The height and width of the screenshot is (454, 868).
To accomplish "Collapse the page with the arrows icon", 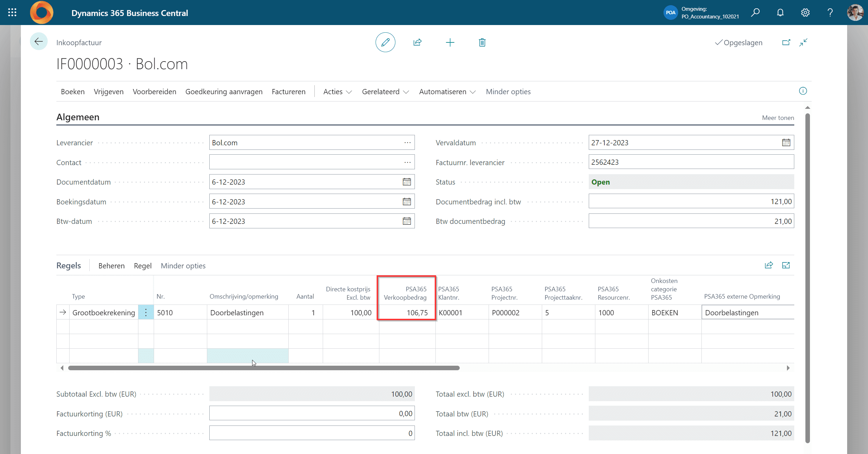I will pyautogui.click(x=803, y=42).
